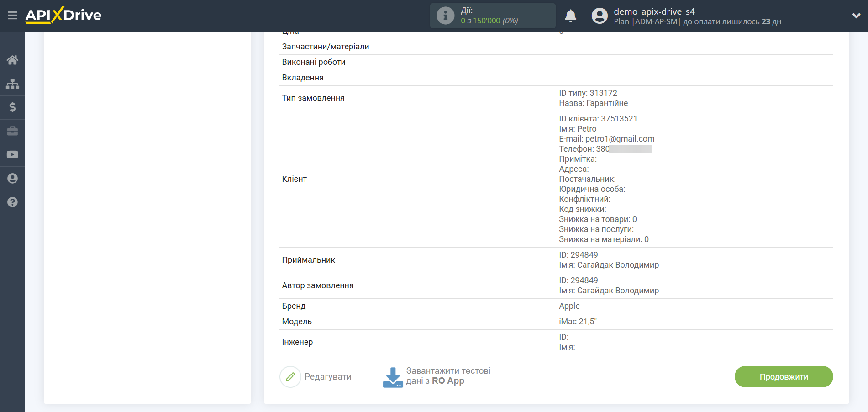Open the connections sitemap icon
Screen dimensions: 868x412
coord(12,84)
